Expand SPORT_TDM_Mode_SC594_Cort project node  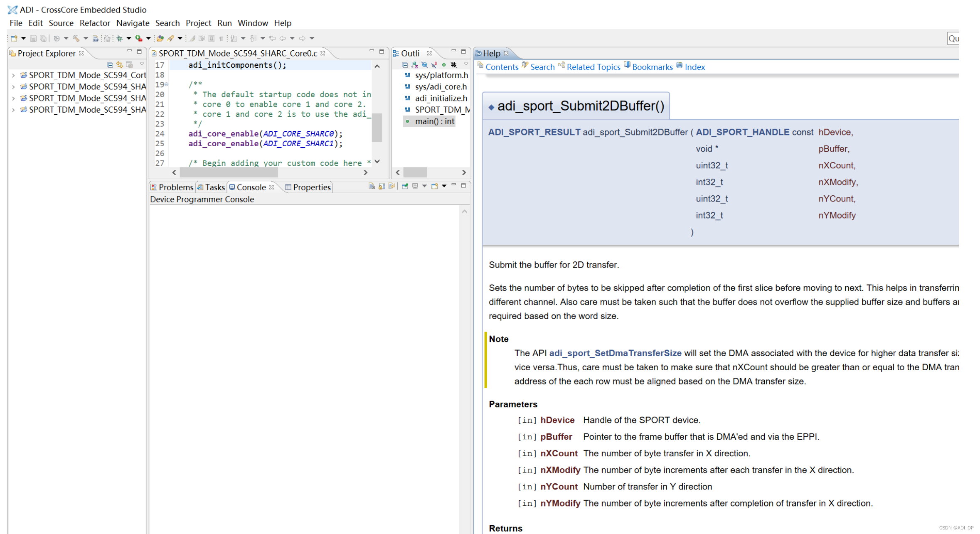(13, 76)
